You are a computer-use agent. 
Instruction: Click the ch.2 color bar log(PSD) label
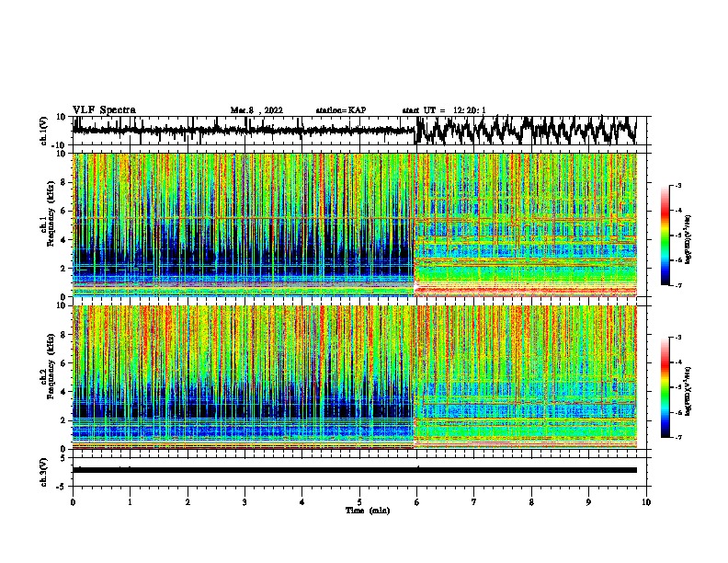click(x=688, y=391)
